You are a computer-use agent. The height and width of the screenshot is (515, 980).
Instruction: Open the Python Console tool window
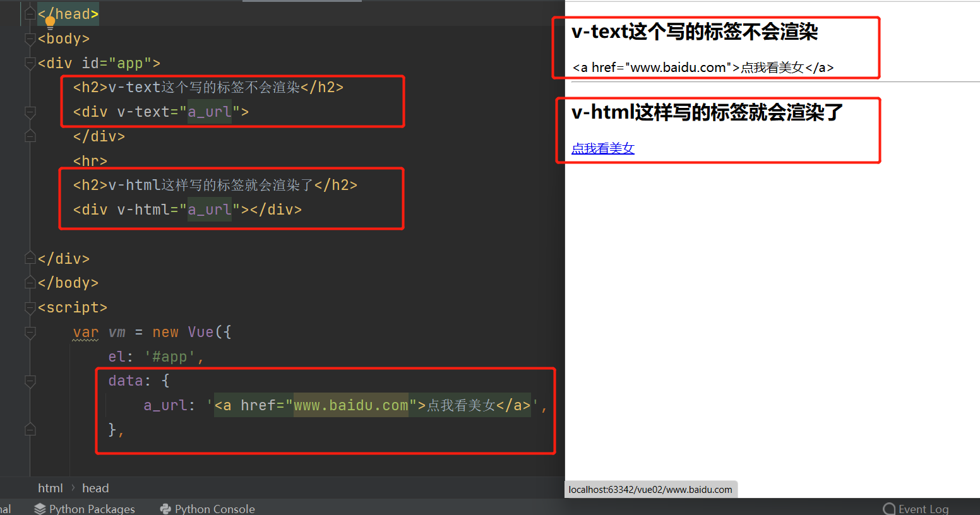click(208, 509)
